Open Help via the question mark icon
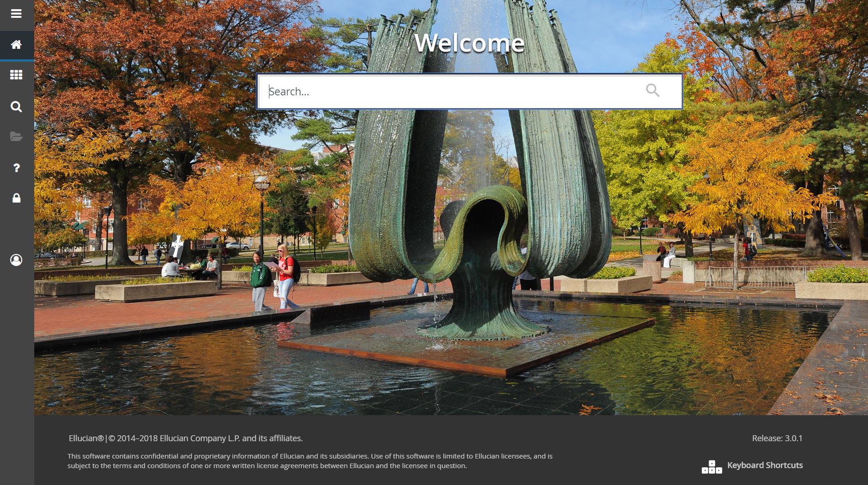Image resolution: width=868 pixels, height=485 pixels. [16, 168]
